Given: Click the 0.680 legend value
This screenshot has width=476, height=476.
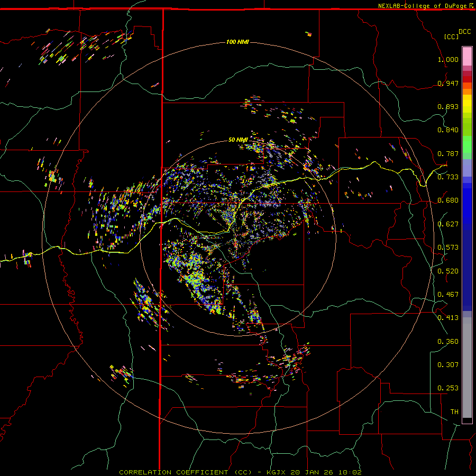Looking at the screenshot, I should (x=448, y=200).
